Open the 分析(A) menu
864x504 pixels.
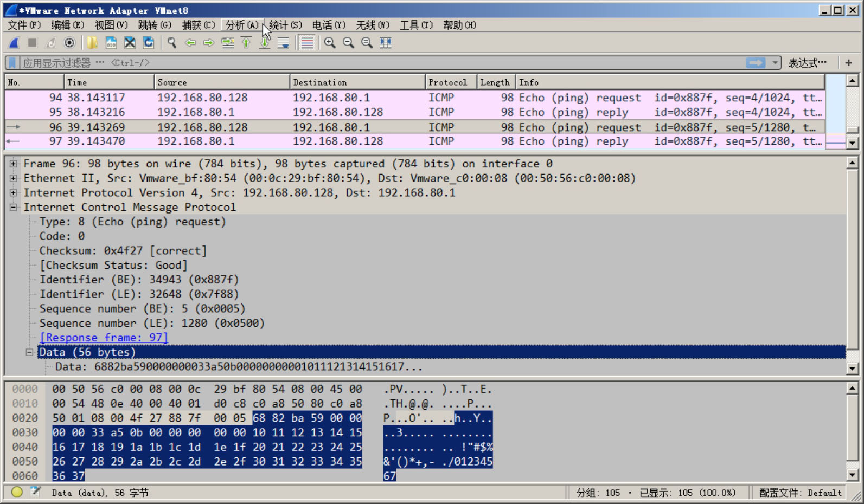pos(242,25)
